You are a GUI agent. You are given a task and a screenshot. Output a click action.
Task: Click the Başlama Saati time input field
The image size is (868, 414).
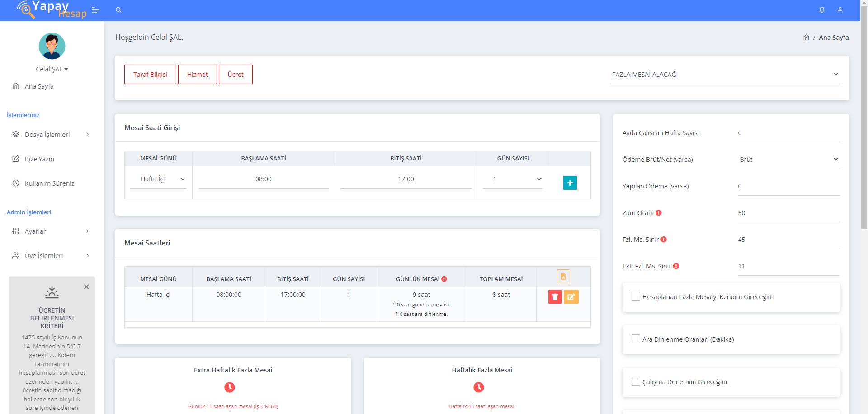264,179
